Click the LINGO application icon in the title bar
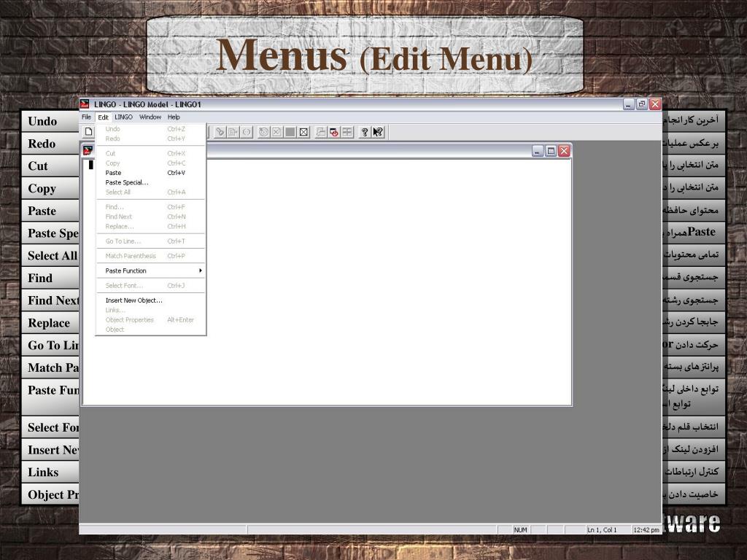The image size is (747, 560). click(85, 104)
